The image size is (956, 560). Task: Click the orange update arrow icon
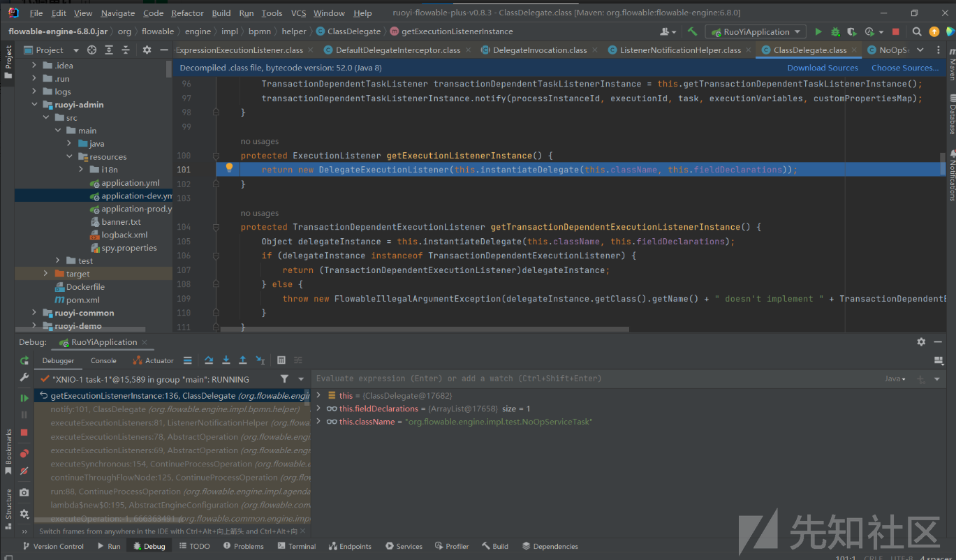point(934,31)
